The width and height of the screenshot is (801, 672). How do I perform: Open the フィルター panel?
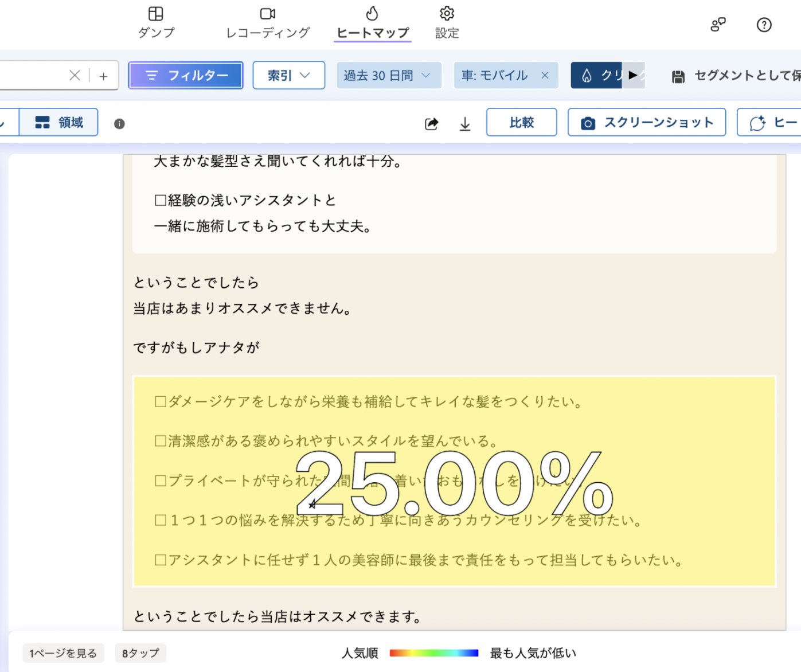[x=186, y=75]
